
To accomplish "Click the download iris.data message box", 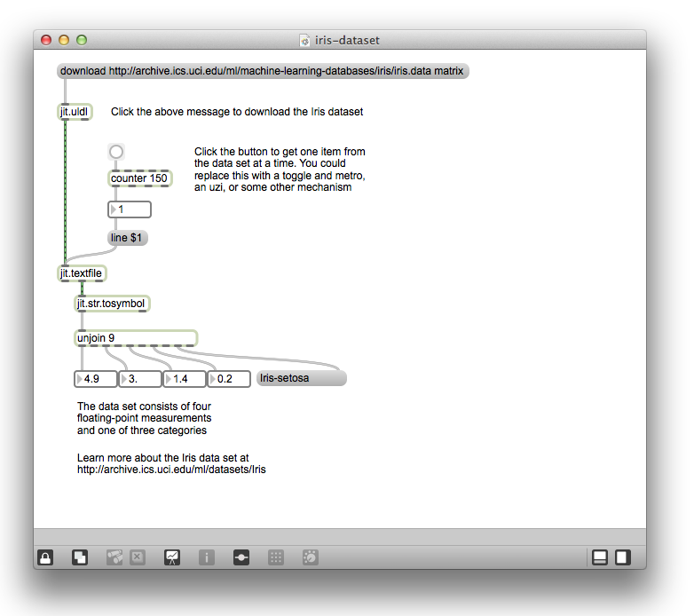I will [x=262, y=71].
